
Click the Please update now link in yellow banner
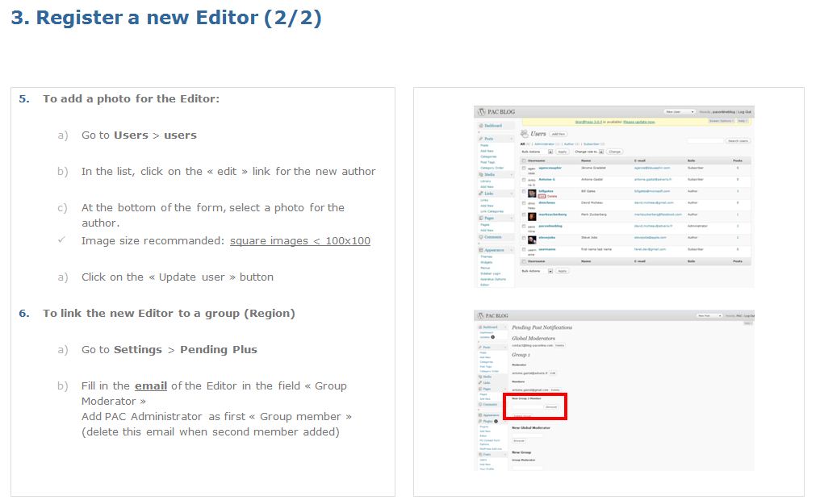(x=639, y=122)
